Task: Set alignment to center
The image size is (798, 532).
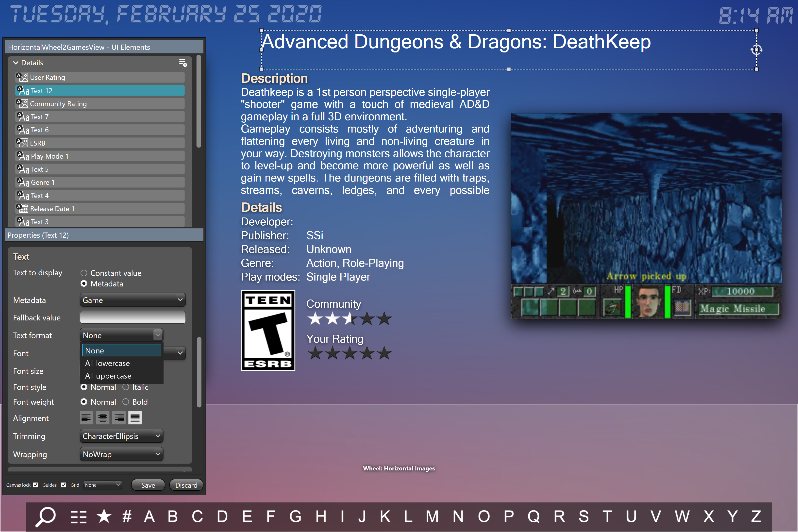Action: coord(102,418)
